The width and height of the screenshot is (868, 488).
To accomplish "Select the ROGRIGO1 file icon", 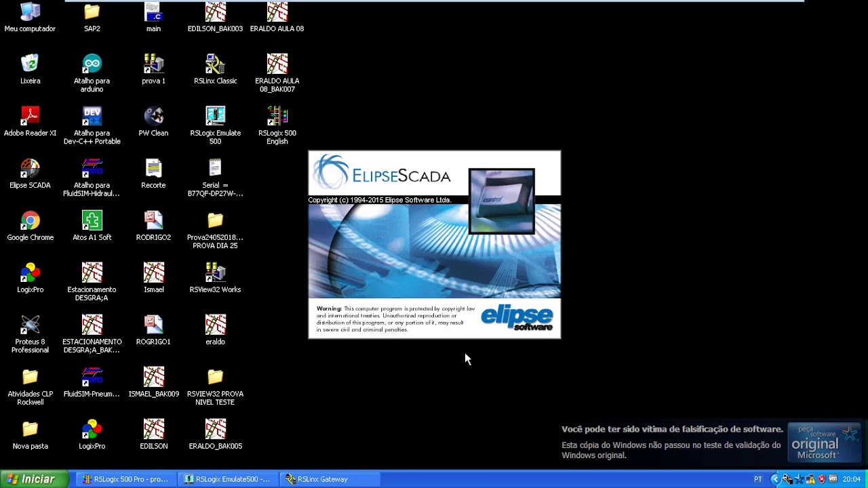I will click(x=154, y=330).
